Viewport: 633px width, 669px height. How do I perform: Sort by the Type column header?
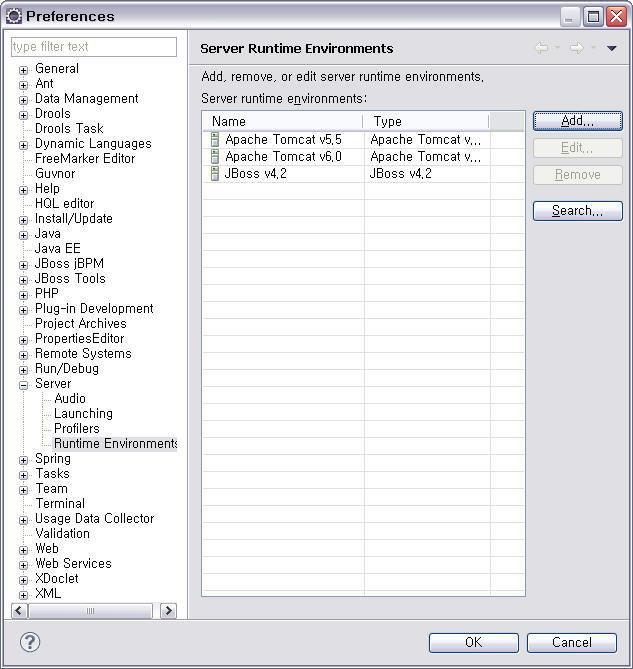tap(426, 122)
